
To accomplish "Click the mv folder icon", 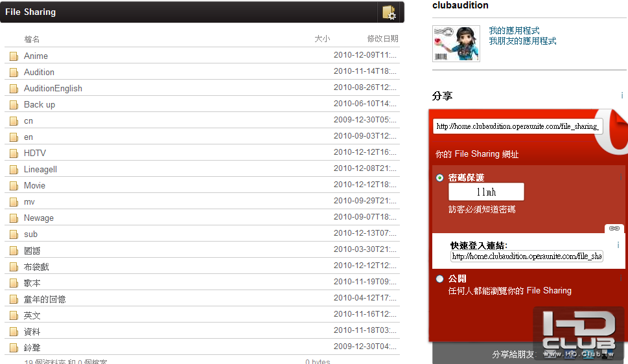I will point(14,202).
